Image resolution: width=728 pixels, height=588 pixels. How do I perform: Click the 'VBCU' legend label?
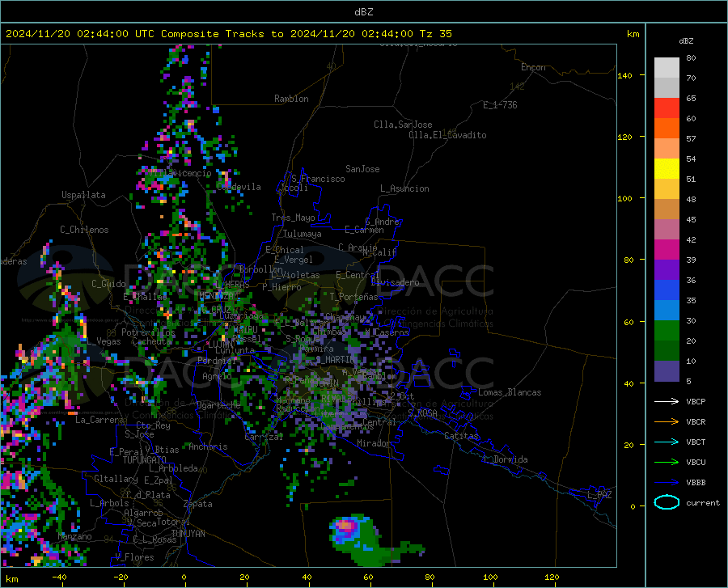click(x=696, y=463)
